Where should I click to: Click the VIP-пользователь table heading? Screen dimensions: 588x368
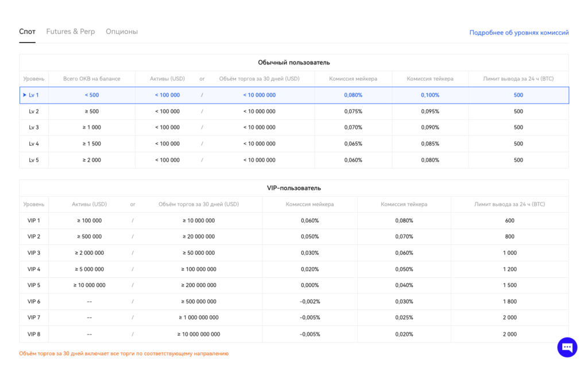pyautogui.click(x=293, y=188)
